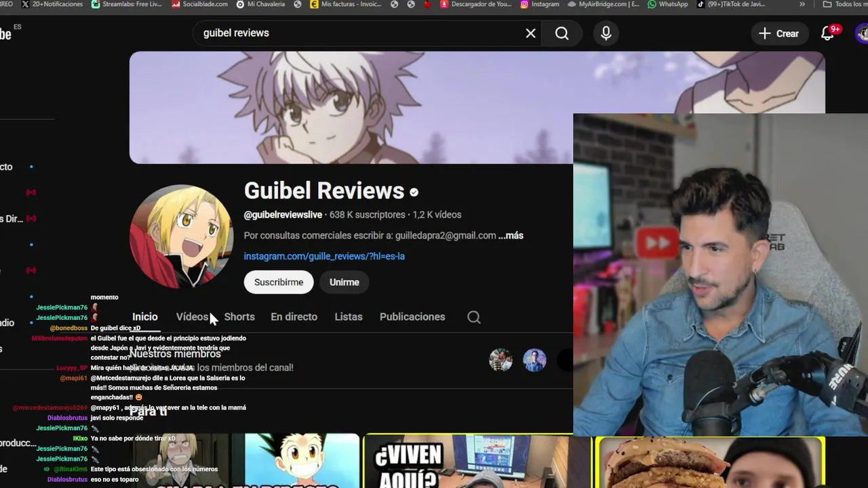
Task: Open the 'Mis facturas - Invoic...' bookmark
Action: pos(345,4)
